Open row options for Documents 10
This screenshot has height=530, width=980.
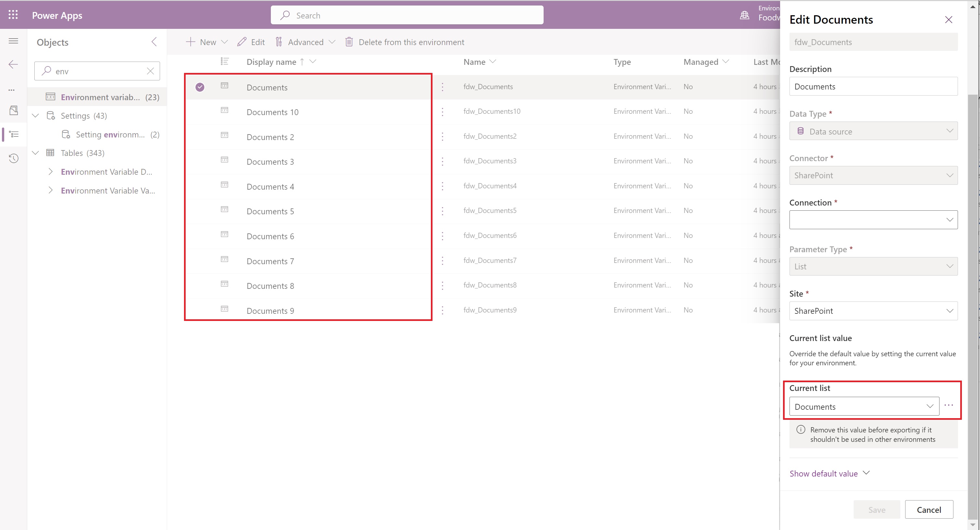pos(443,112)
